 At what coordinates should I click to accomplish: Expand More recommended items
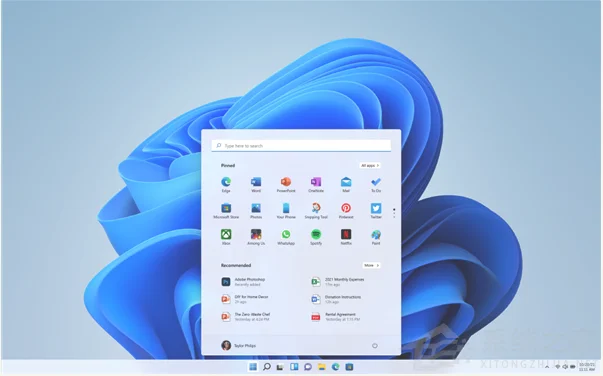371,265
